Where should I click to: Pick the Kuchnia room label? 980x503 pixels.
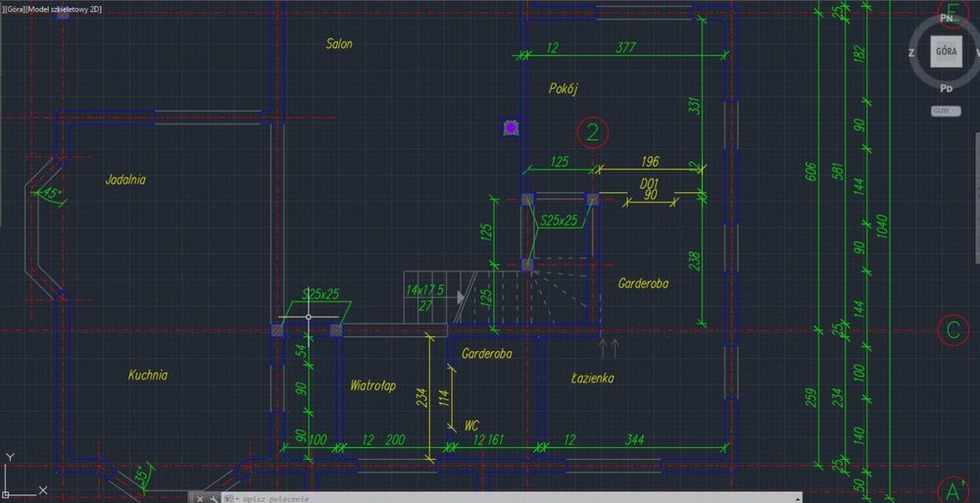148,375
